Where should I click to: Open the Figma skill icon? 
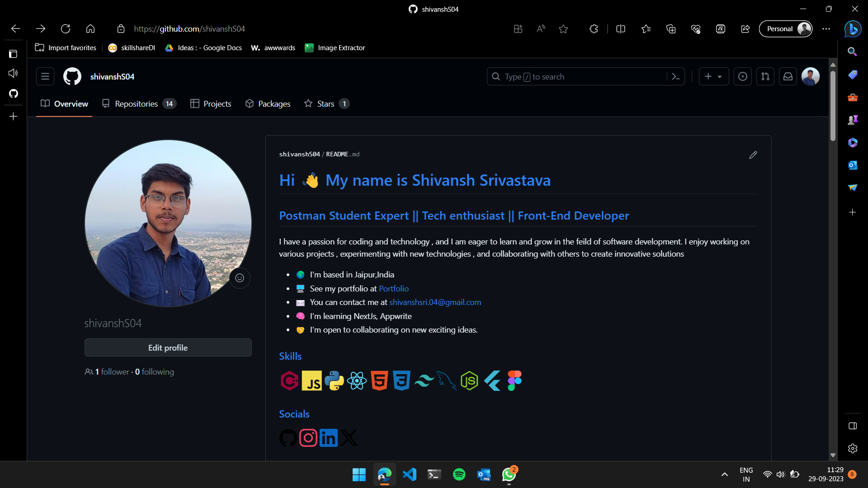514,380
